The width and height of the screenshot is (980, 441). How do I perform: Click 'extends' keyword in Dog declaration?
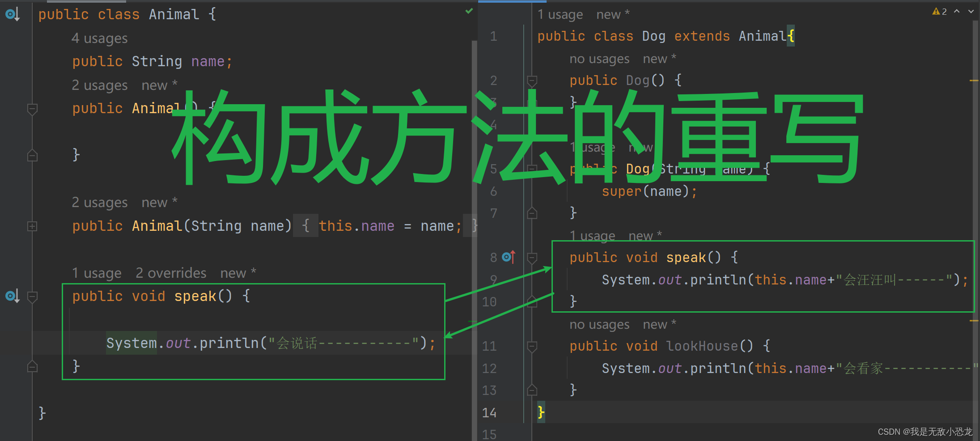(x=702, y=36)
